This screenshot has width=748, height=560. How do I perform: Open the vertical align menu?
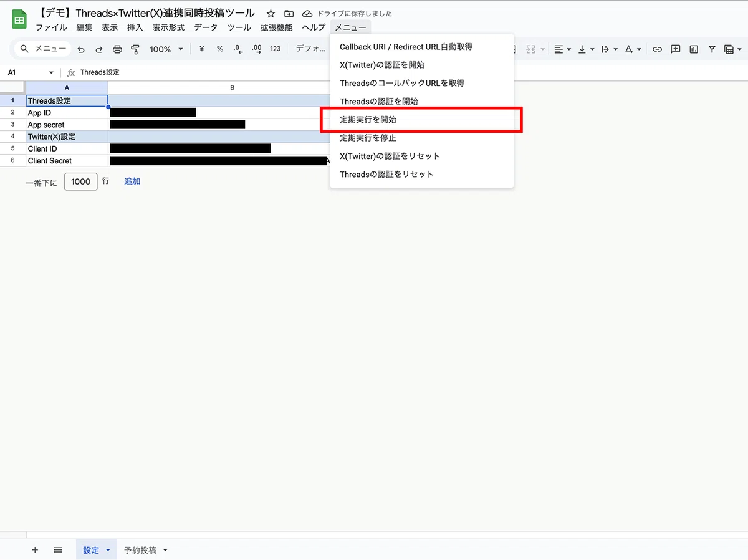(587, 49)
